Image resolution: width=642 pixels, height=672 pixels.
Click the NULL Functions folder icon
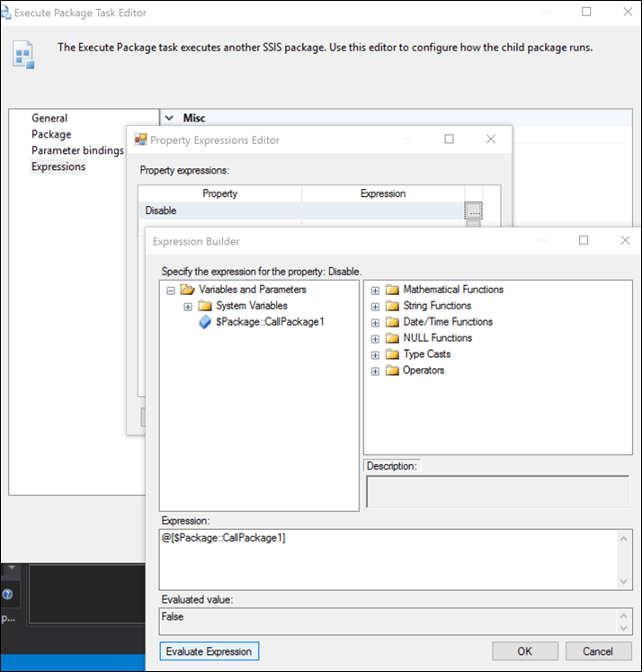click(x=391, y=338)
